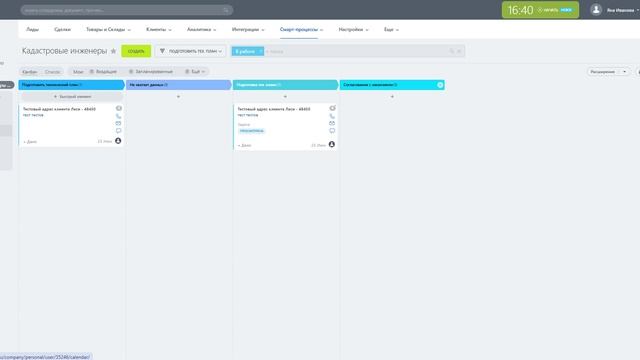The height and width of the screenshot is (360, 640).
Task: Click the + Дело link on the third column card
Action: pyautogui.click(x=244, y=145)
